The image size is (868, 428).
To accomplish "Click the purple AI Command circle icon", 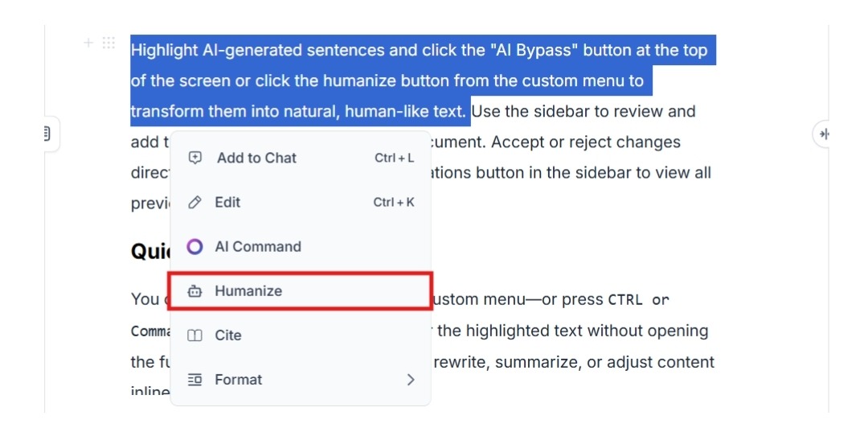I will tap(194, 247).
